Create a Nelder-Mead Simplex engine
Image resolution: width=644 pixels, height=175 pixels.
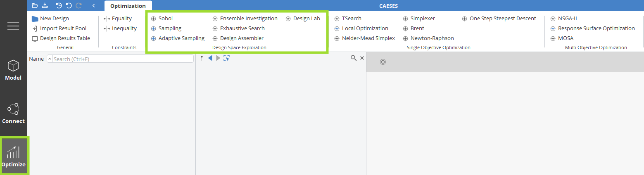[365, 38]
